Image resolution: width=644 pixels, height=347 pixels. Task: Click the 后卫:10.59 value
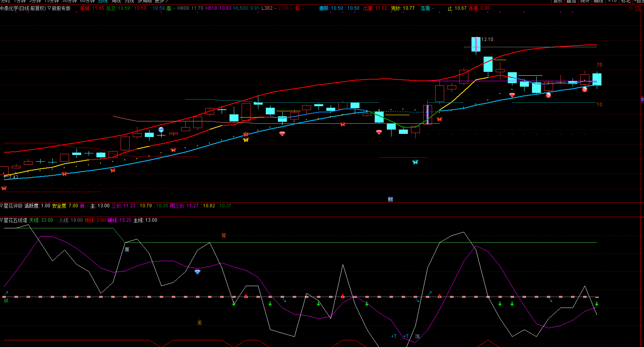[x=118, y=8]
